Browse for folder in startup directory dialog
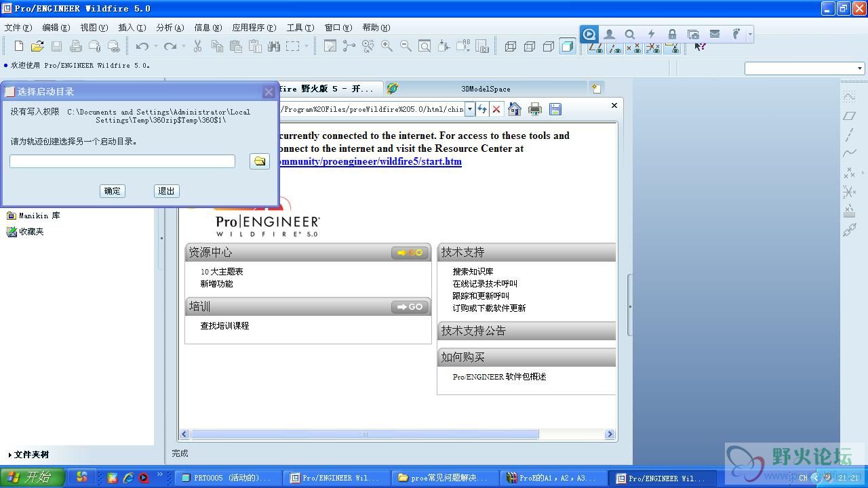 pyautogui.click(x=260, y=161)
